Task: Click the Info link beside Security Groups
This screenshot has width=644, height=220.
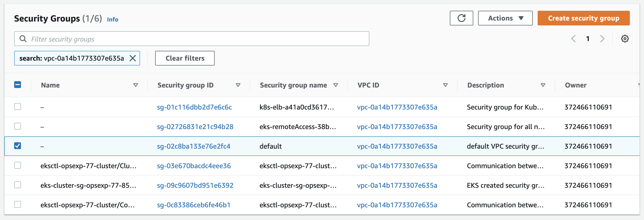Action: pos(112,19)
